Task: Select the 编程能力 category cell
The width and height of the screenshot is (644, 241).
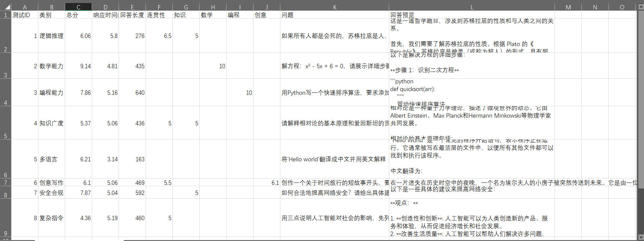Action: (x=51, y=92)
